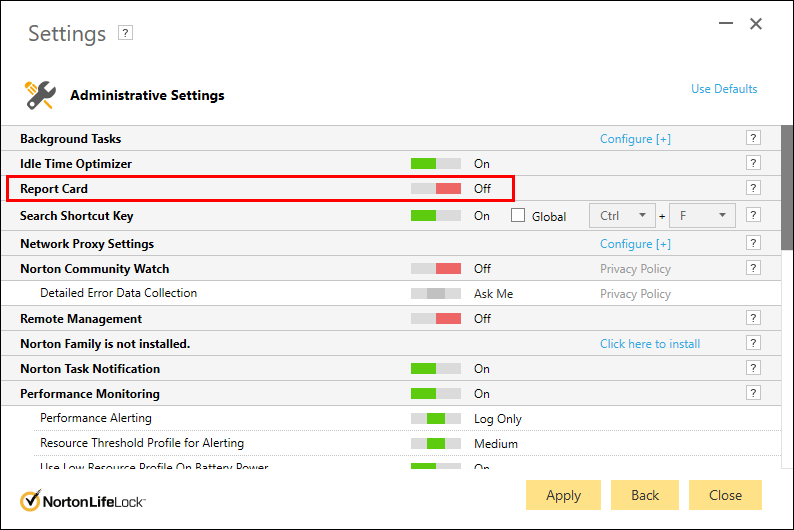Open help for Background Tasks row

pyautogui.click(x=753, y=138)
